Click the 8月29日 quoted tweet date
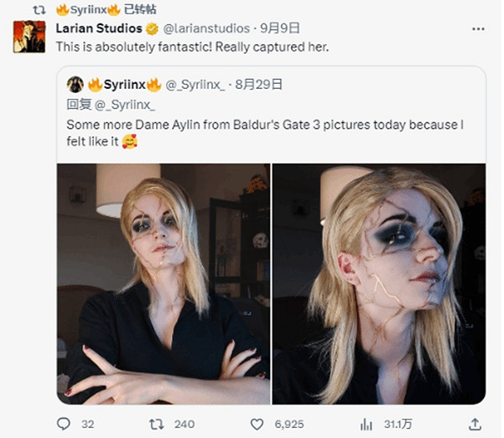The height and width of the screenshot is (438, 504). coord(259,85)
